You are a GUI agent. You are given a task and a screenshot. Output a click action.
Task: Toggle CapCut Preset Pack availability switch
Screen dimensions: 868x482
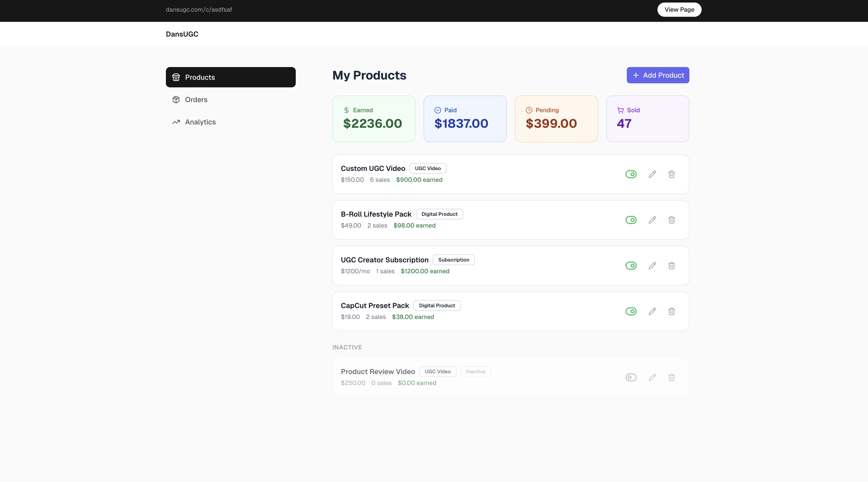click(x=631, y=311)
